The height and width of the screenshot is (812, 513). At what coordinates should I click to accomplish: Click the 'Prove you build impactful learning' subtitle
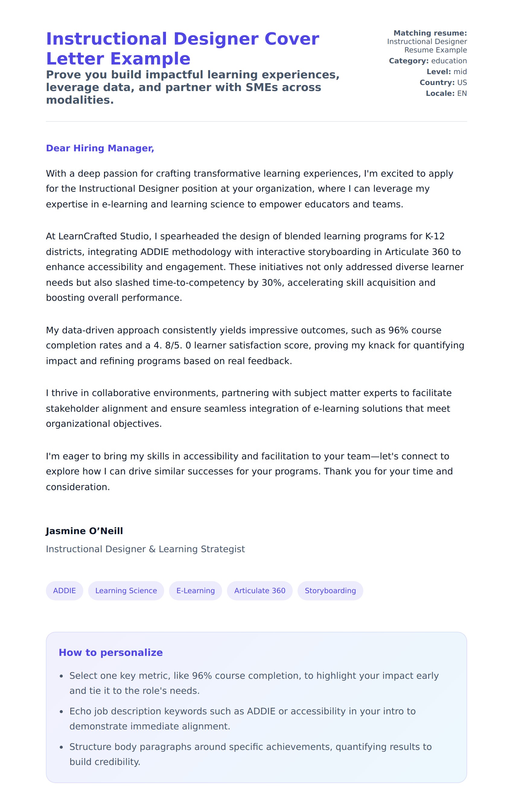pos(193,87)
